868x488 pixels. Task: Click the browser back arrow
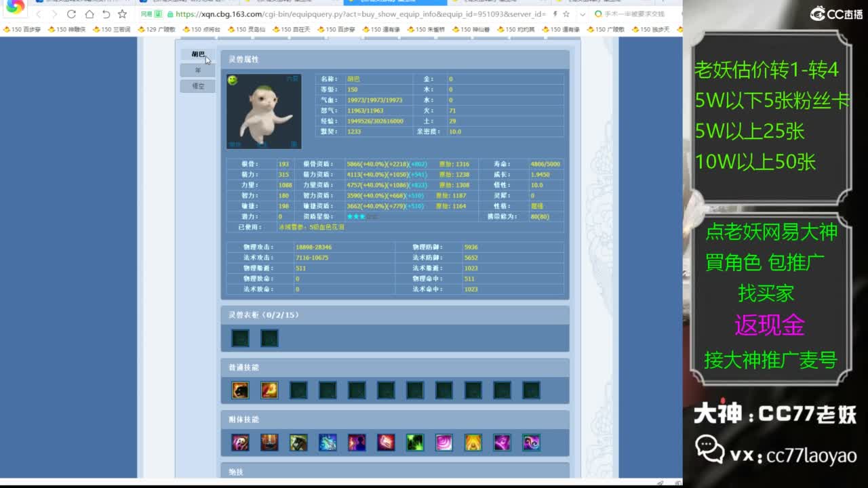tap(39, 14)
